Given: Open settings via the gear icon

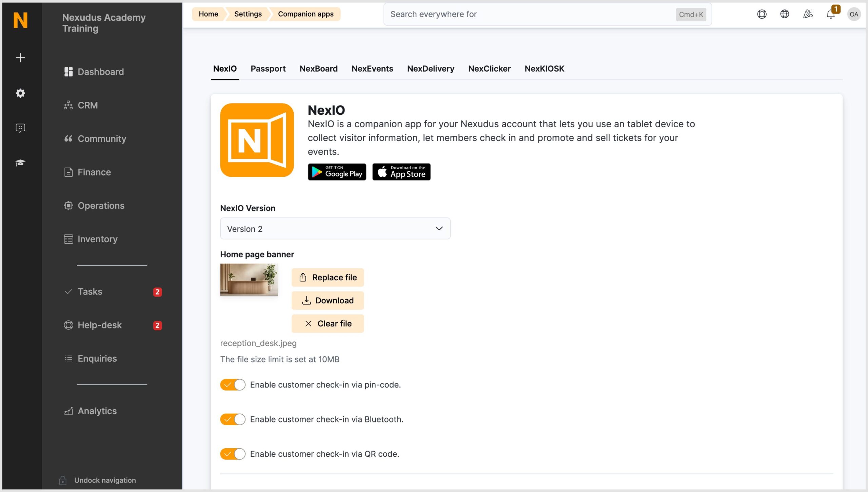Looking at the screenshot, I should coord(20,93).
